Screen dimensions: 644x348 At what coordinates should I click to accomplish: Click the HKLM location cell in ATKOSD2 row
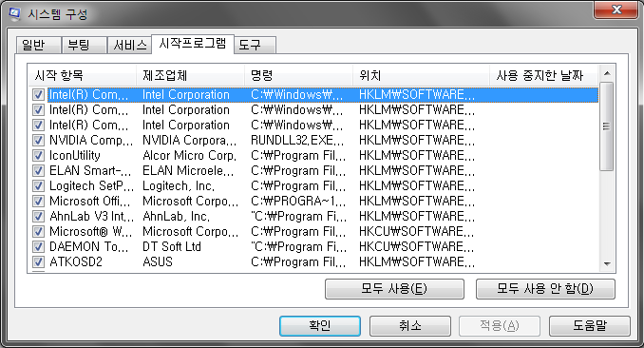click(x=417, y=262)
